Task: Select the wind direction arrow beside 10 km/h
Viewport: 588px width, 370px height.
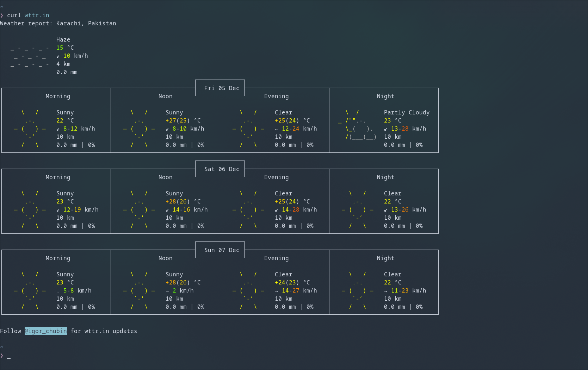Action: [x=58, y=56]
